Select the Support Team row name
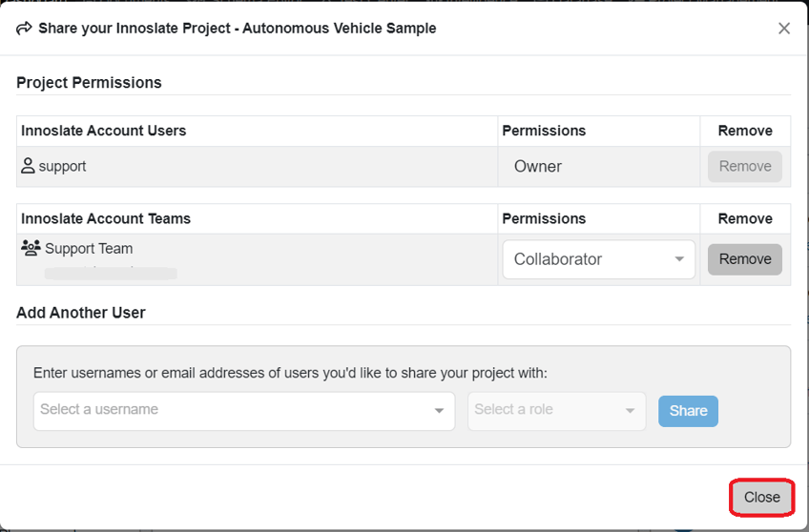The width and height of the screenshot is (809, 532). (x=89, y=249)
